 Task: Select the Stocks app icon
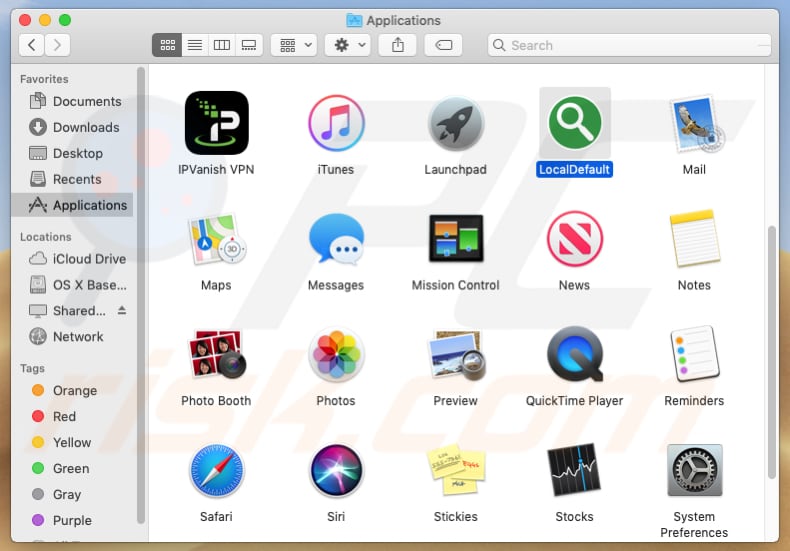[x=575, y=470]
